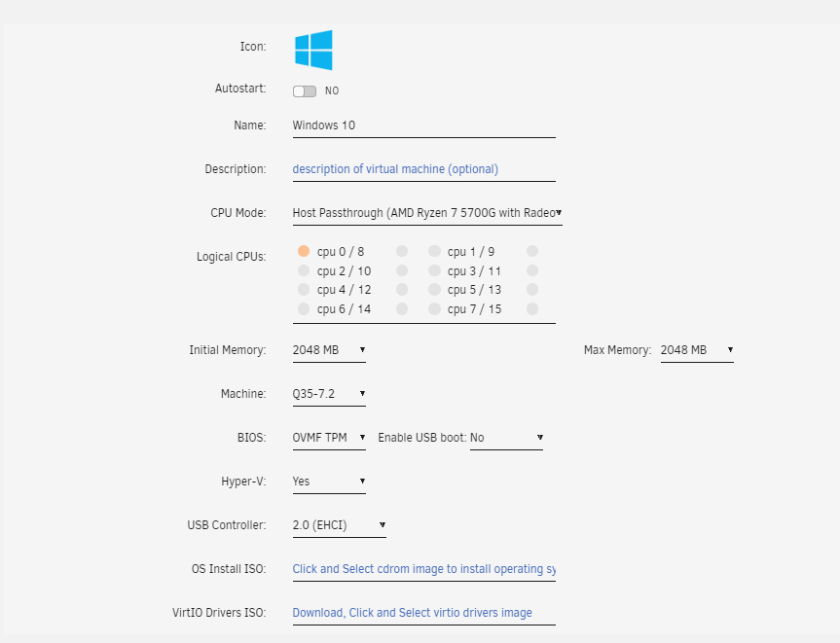This screenshot has width=840, height=643.
Task: Click the 'Initial Memory:' label
Action: point(227,350)
